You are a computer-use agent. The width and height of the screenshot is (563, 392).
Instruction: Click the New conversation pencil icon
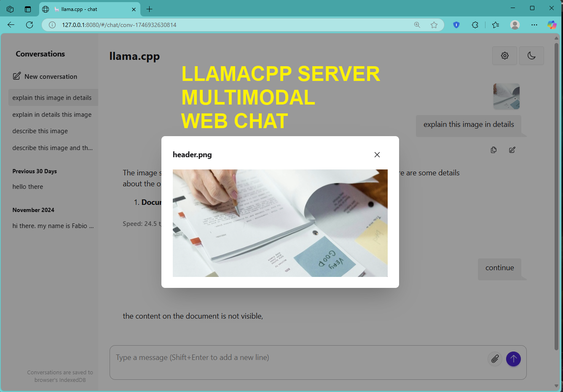tap(17, 76)
